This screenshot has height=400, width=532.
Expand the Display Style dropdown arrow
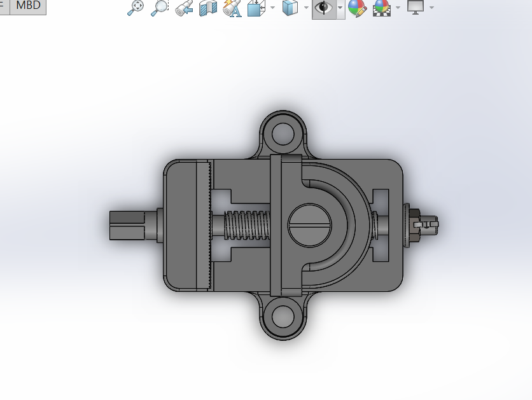tap(306, 8)
